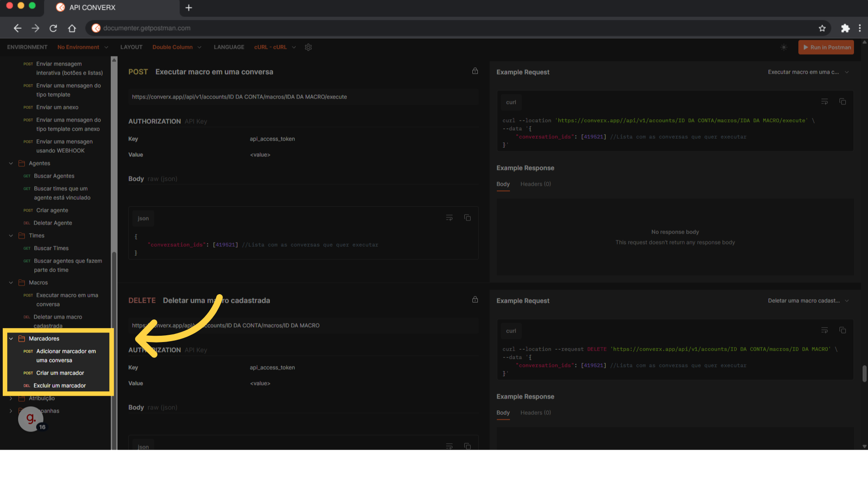Select the Body tab in second Example Response
The width and height of the screenshot is (868, 488).
tap(503, 413)
